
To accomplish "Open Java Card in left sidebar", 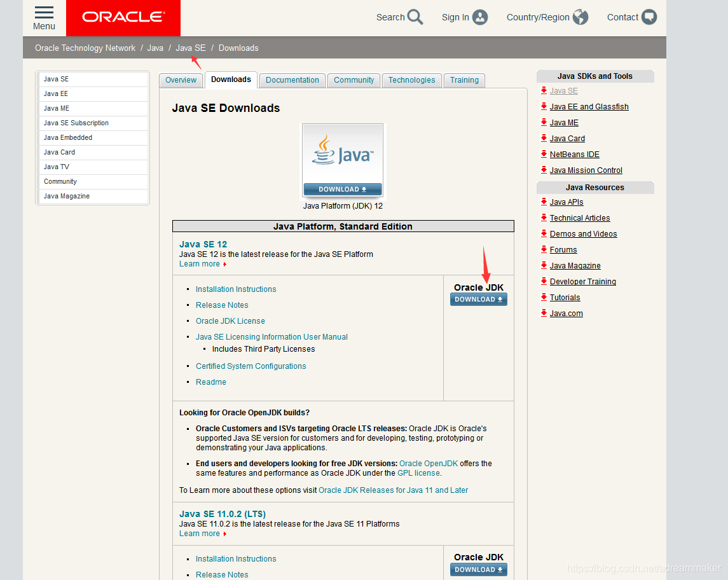I will pos(93,153).
